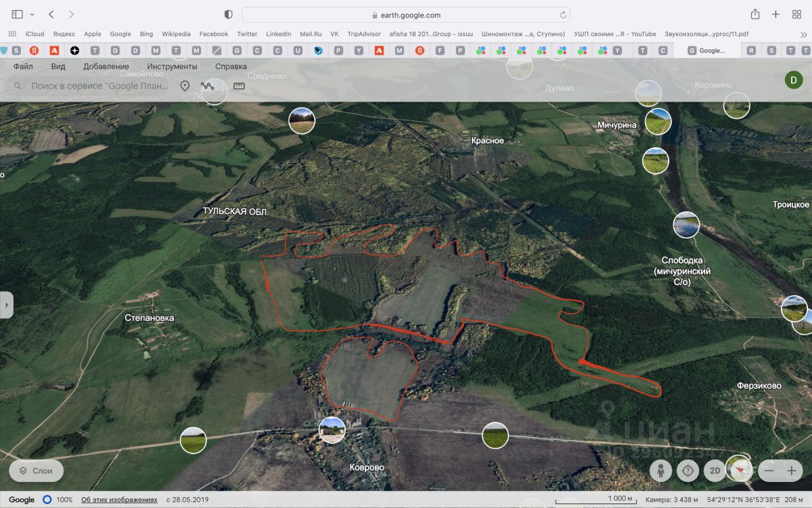Reload the page with the refresh icon

[563, 15]
